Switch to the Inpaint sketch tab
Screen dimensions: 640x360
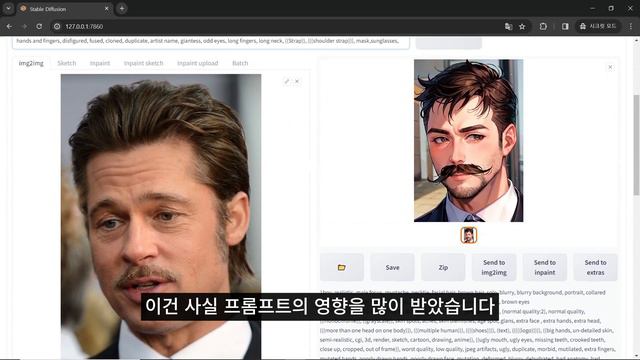click(143, 63)
